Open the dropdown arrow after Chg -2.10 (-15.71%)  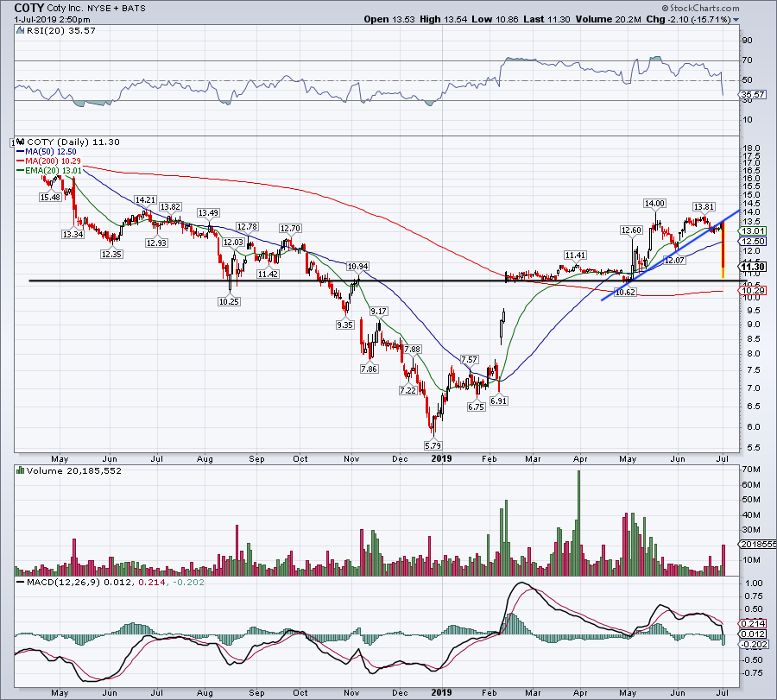(736, 20)
